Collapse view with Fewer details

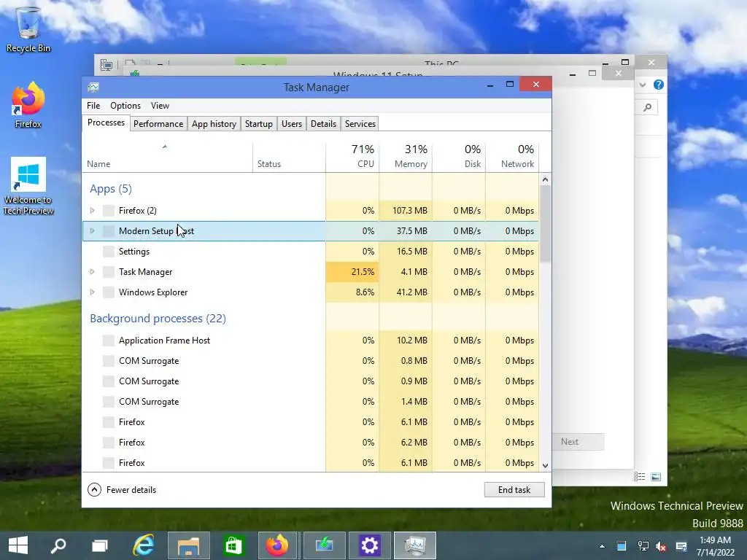click(x=122, y=489)
